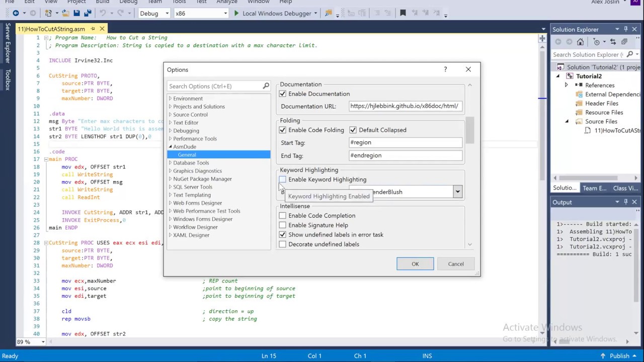
Task: Click Cancel in the Options dialog
Action: [456, 264]
